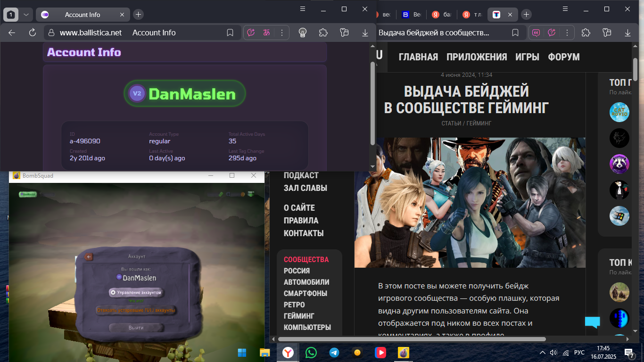Bookmark the Выдача бейджей page
The height and width of the screenshot is (362, 644).
tap(516, 33)
